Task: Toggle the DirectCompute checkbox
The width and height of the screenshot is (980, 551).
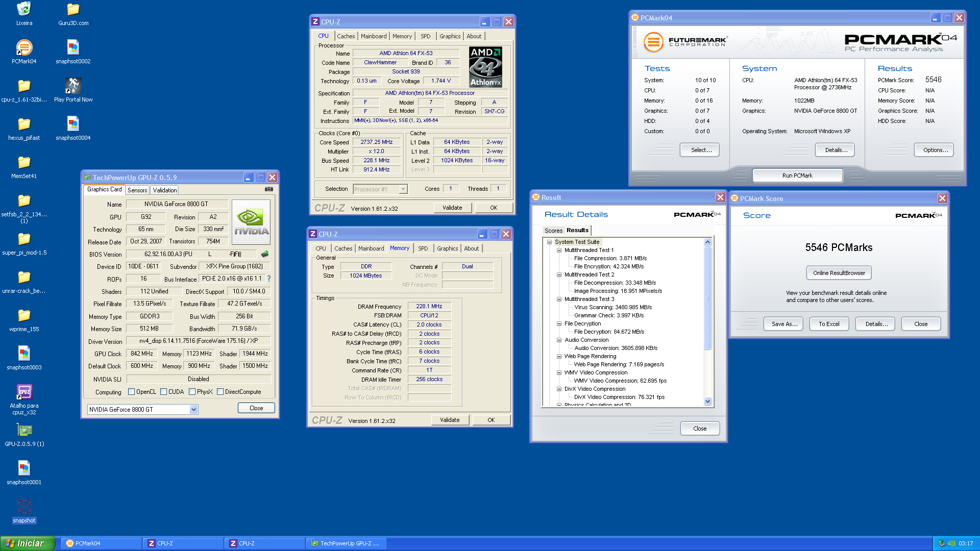Action: [x=220, y=392]
